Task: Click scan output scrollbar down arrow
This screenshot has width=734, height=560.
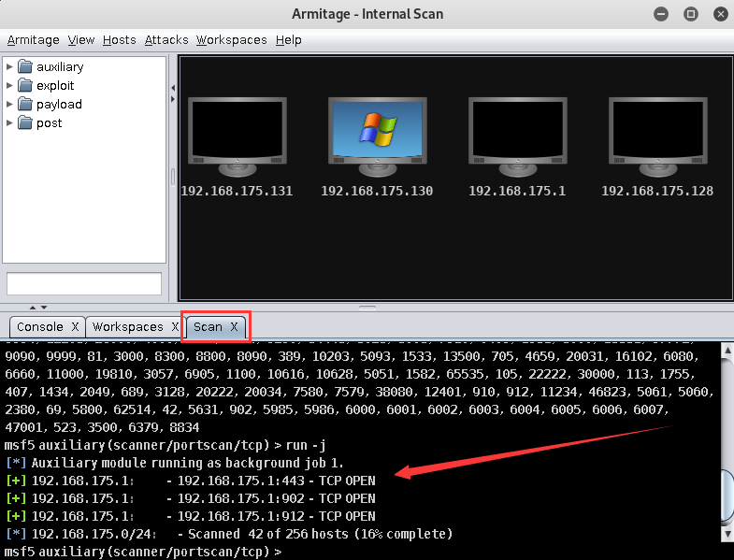Action: 727,534
